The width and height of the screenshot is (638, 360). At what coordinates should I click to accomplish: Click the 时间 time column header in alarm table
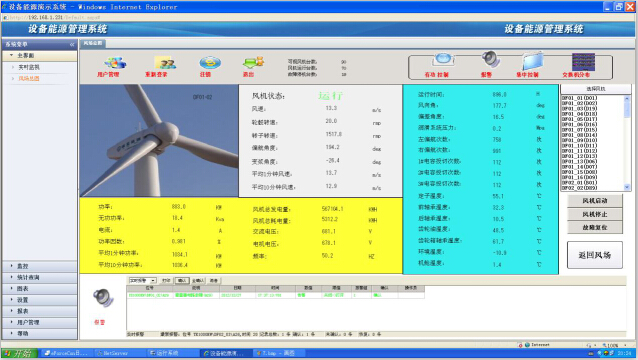tap(275, 288)
